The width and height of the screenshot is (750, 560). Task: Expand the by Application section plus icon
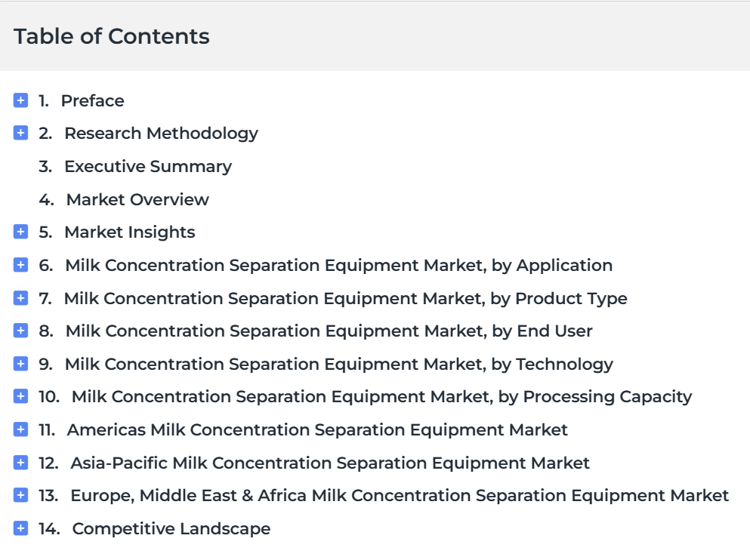pos(21,265)
